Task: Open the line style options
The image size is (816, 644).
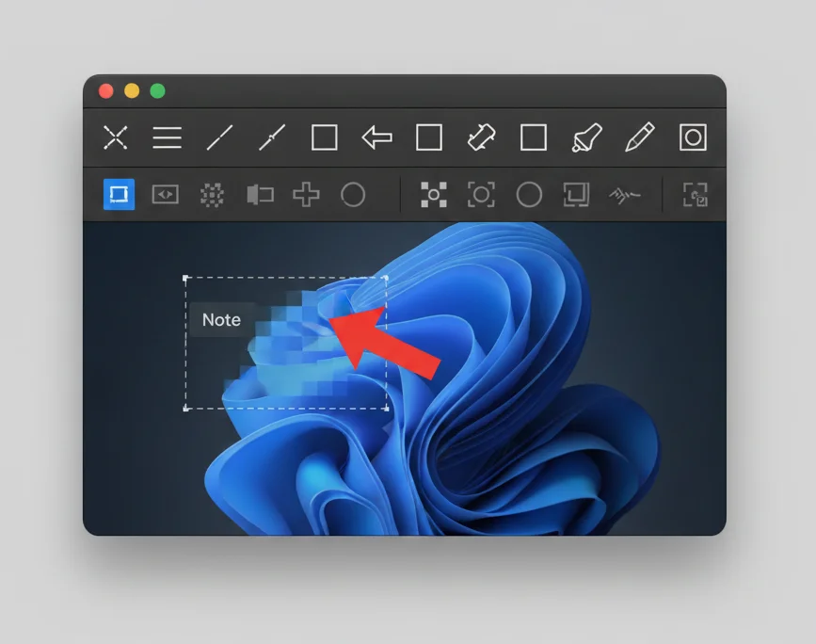Action: point(167,137)
